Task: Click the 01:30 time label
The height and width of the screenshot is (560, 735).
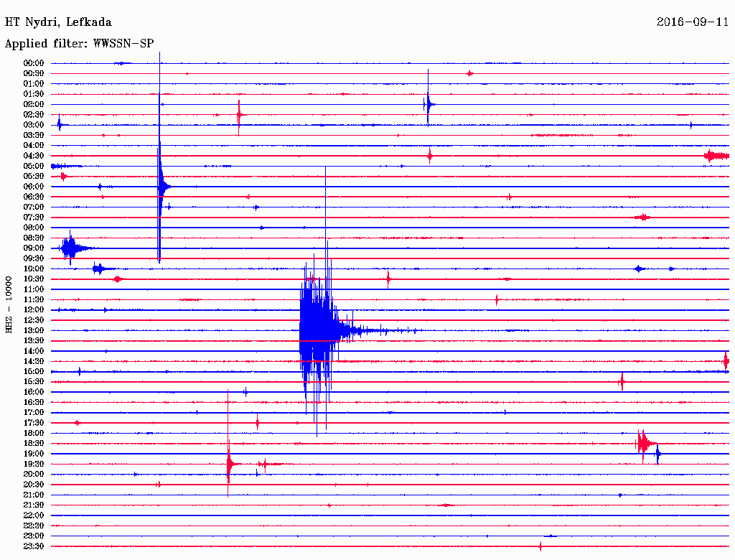Action: [x=34, y=94]
